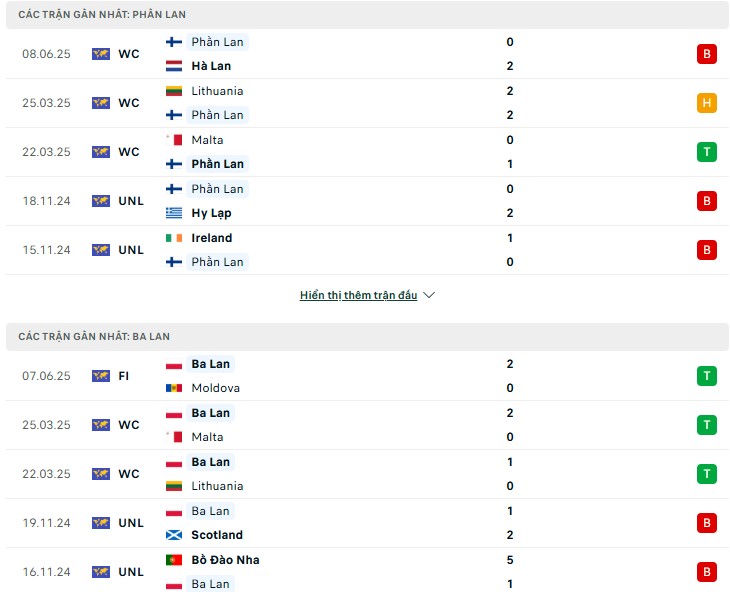
Task: Open the Ba Lan vs Moldova match row
Action: (x=367, y=376)
